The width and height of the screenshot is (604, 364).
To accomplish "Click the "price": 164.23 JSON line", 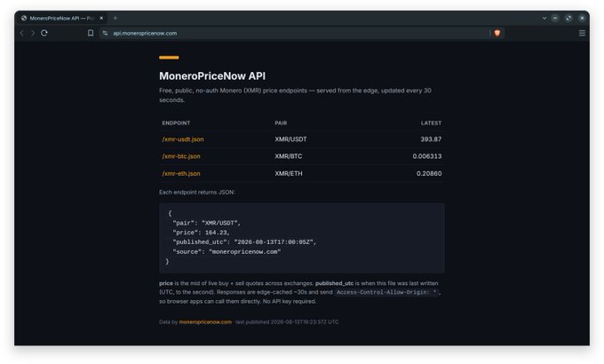I will pyautogui.click(x=201, y=233).
